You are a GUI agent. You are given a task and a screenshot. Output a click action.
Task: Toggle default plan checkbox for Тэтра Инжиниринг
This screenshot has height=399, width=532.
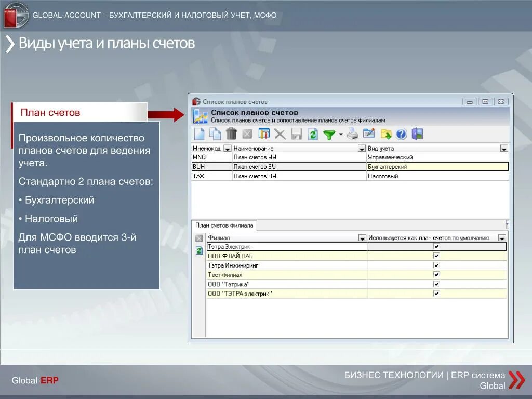click(436, 265)
